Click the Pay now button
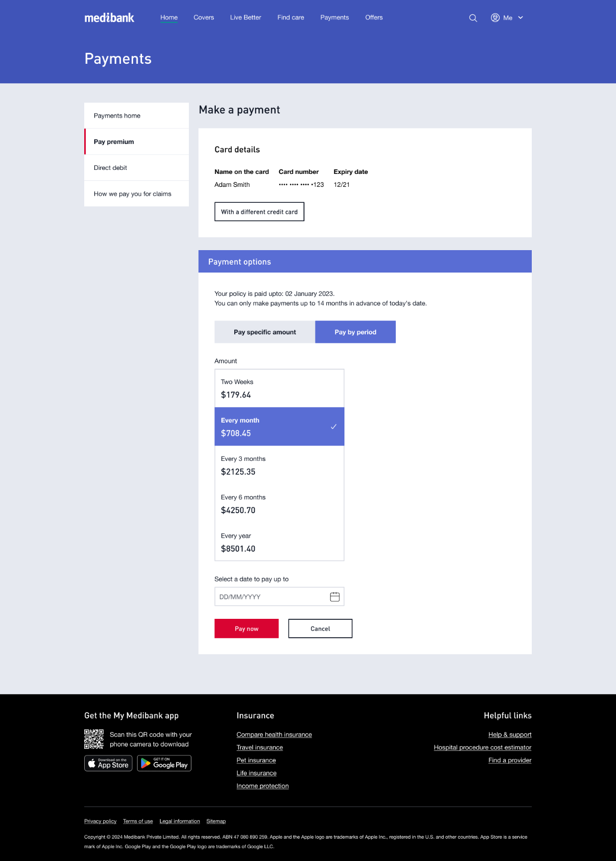This screenshot has height=861, width=616. click(x=246, y=628)
